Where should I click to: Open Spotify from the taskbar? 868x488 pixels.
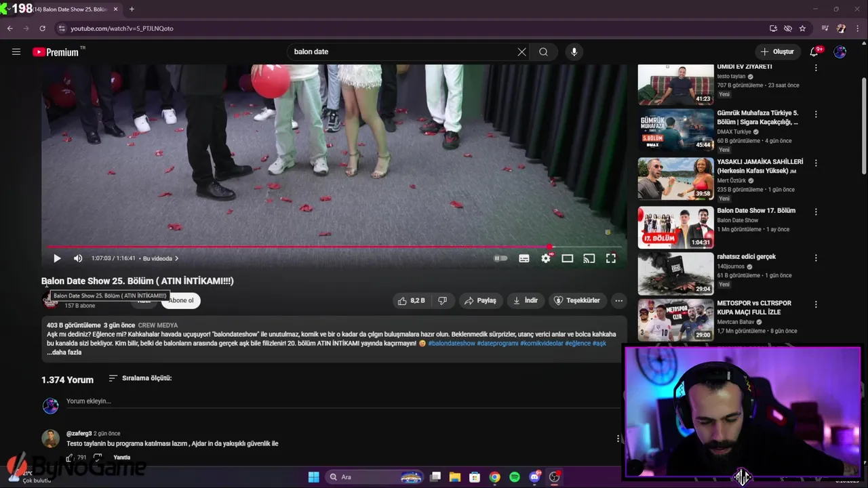pos(515,477)
